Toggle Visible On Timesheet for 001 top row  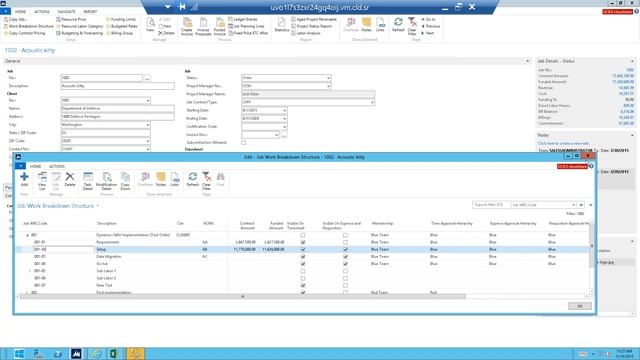(x=303, y=235)
